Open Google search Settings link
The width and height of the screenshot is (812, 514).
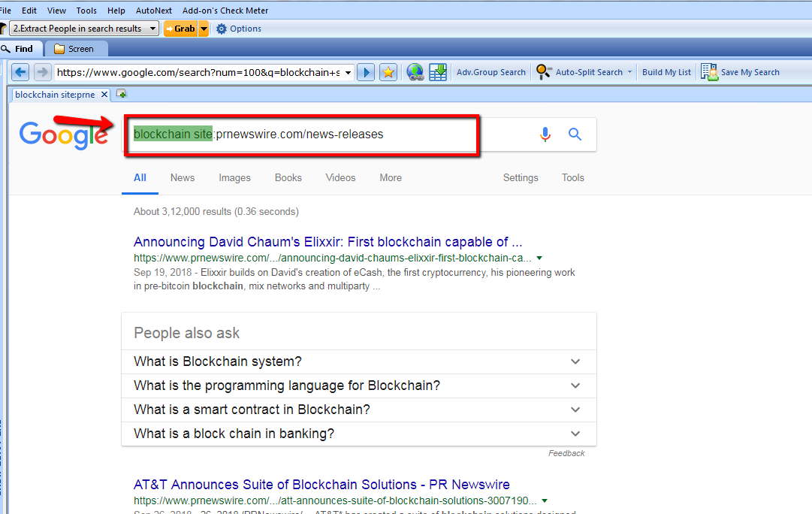(x=521, y=178)
